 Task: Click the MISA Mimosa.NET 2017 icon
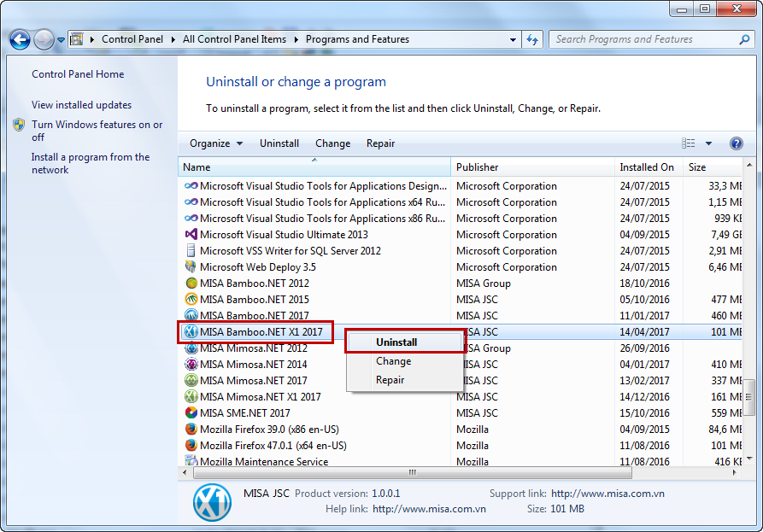click(x=191, y=380)
